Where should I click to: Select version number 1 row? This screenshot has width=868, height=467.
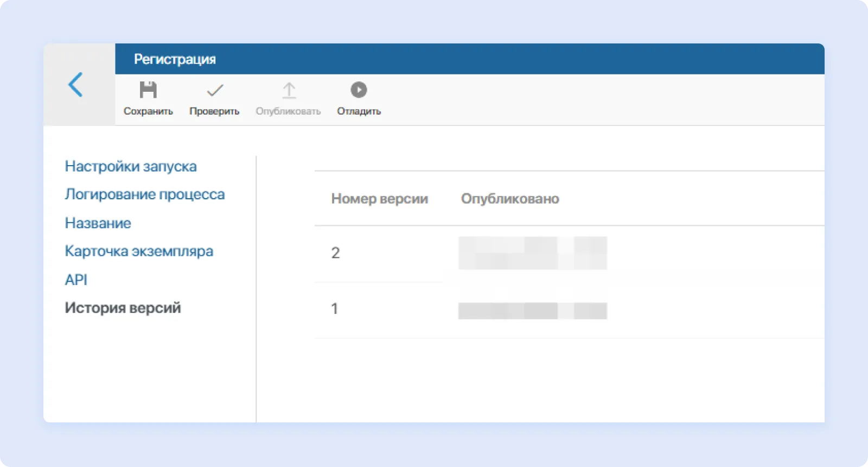tap(335, 309)
